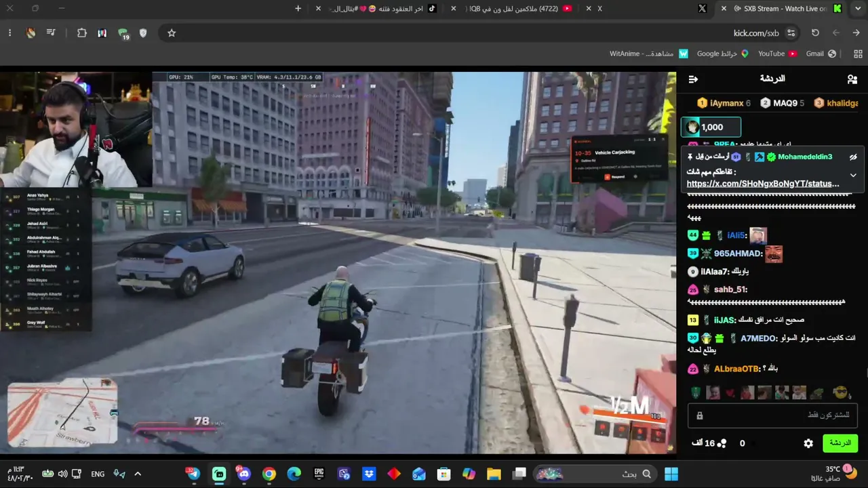Open the pinned x.com status link
The image size is (868, 488).
click(x=763, y=184)
